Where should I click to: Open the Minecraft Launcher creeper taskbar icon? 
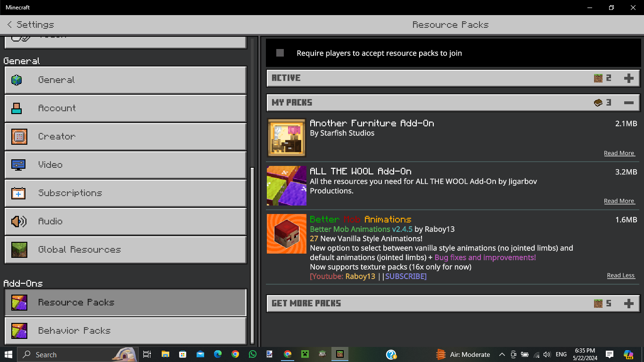(x=305, y=354)
